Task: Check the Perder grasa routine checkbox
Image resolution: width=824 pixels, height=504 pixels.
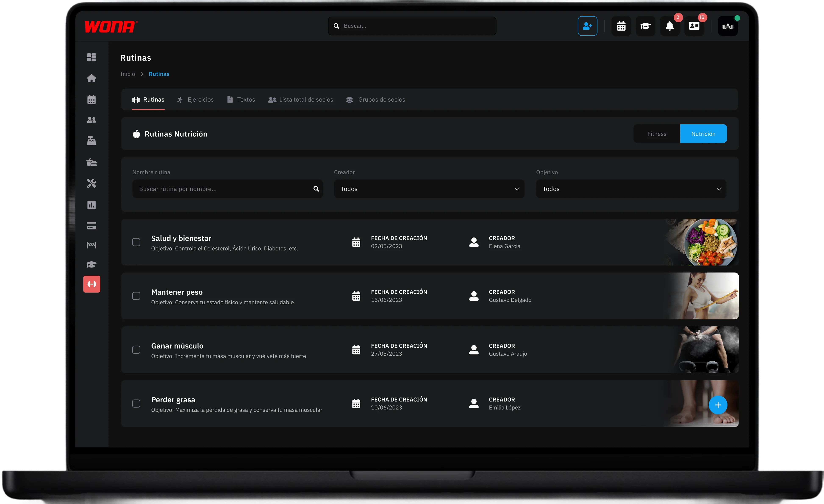Action: pyautogui.click(x=136, y=404)
